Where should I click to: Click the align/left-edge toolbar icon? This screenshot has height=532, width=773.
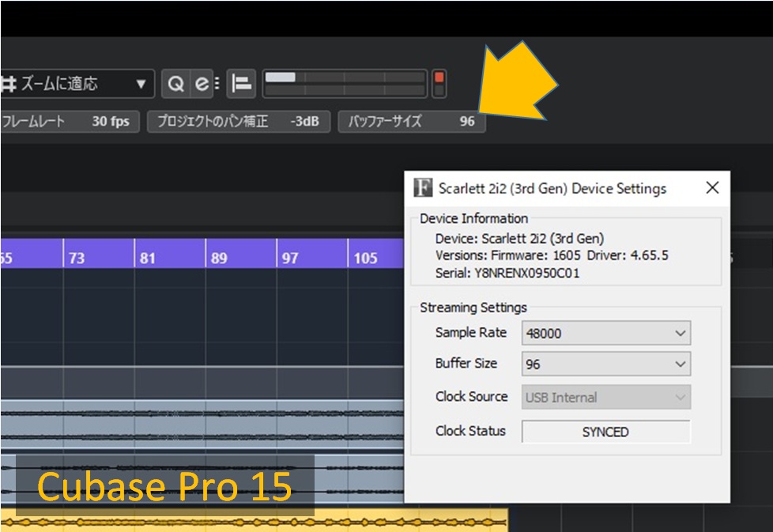coord(241,83)
